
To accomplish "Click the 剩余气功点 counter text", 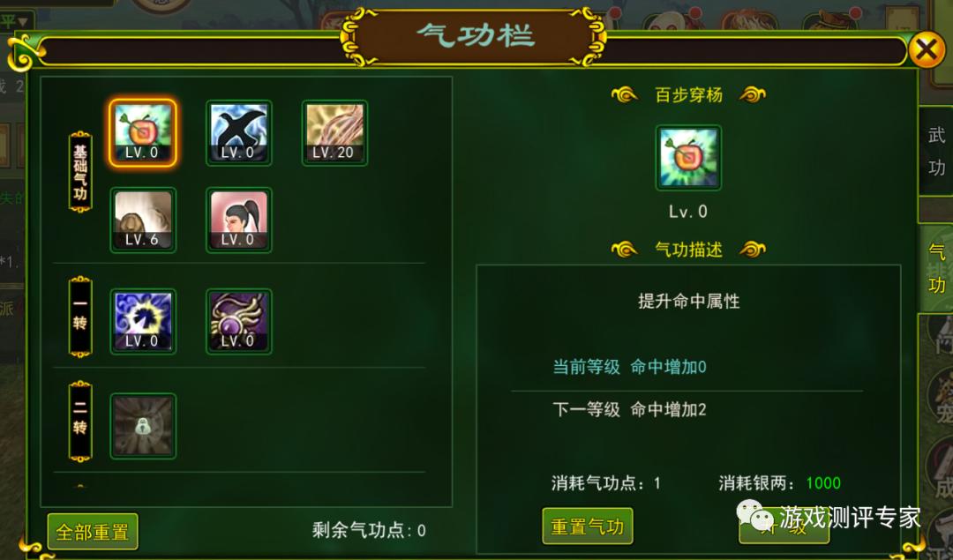I will click(x=369, y=530).
